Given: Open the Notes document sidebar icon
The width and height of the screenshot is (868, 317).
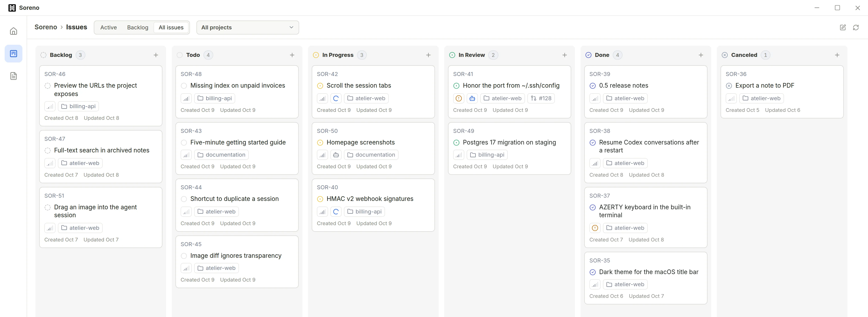Looking at the screenshot, I should (x=14, y=76).
